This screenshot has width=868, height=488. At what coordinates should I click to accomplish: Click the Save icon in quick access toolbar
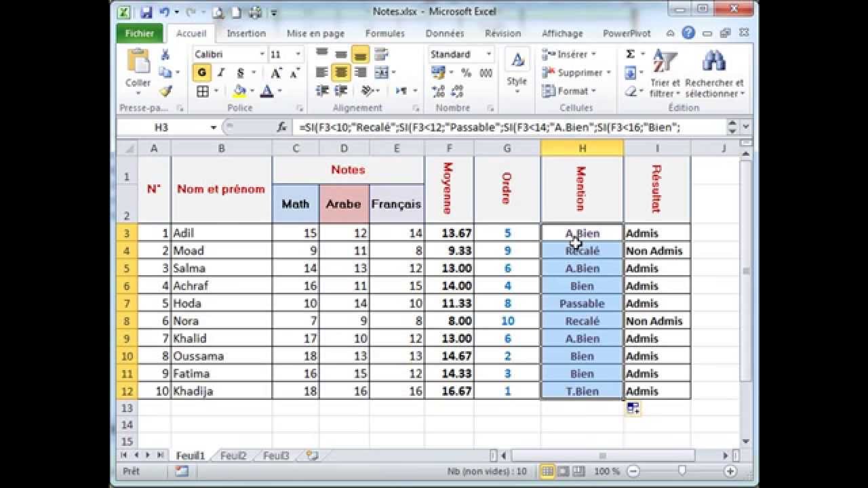click(146, 12)
